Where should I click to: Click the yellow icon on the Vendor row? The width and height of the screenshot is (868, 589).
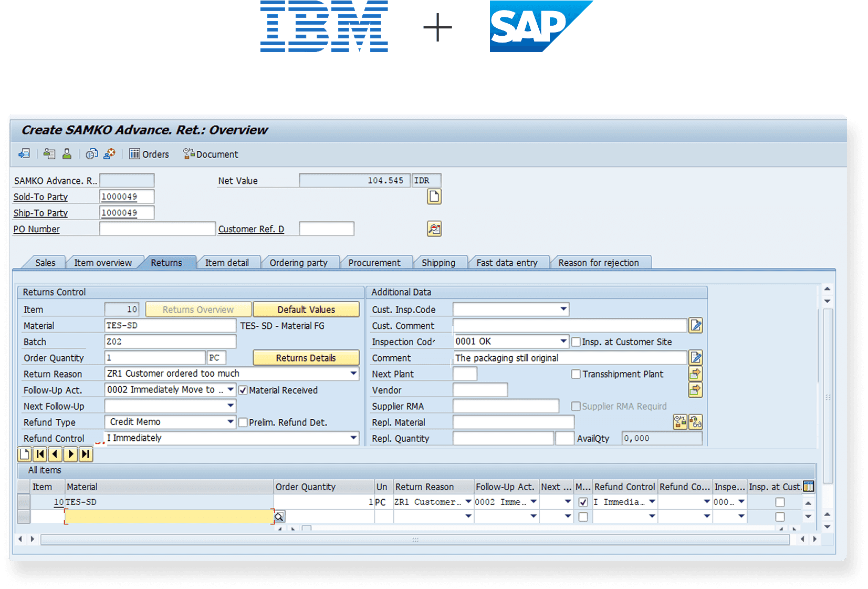[x=696, y=390]
